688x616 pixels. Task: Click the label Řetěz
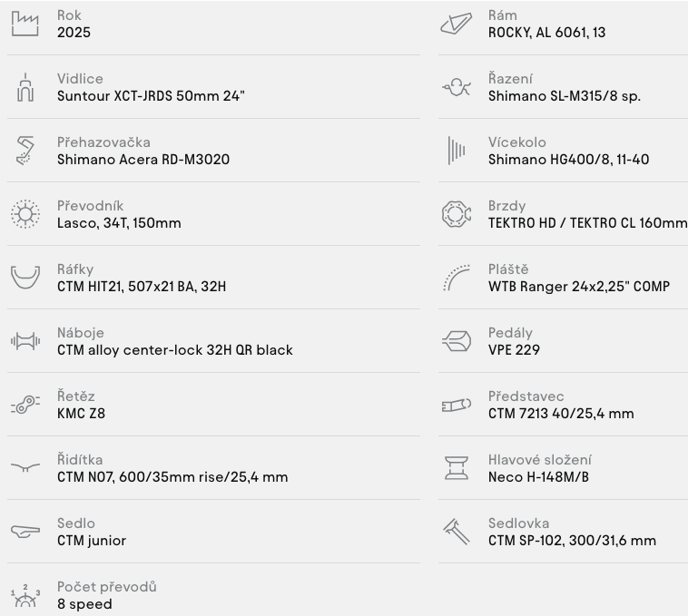click(76, 396)
